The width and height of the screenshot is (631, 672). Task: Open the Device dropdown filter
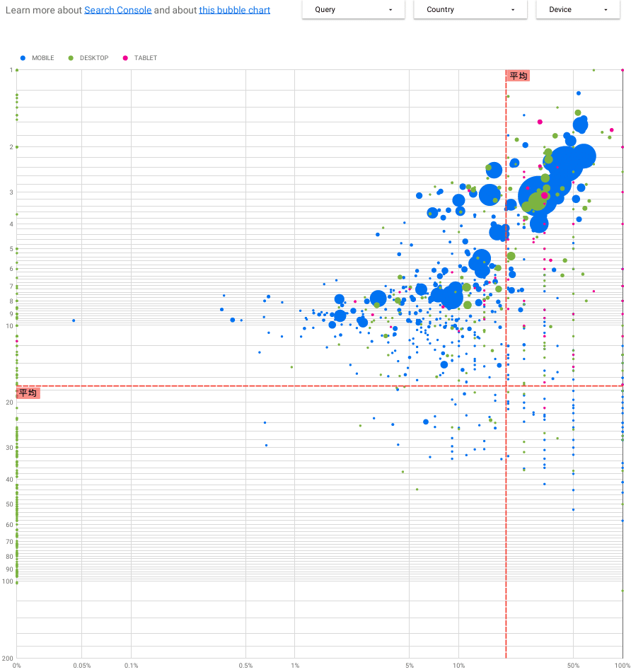tap(578, 9)
